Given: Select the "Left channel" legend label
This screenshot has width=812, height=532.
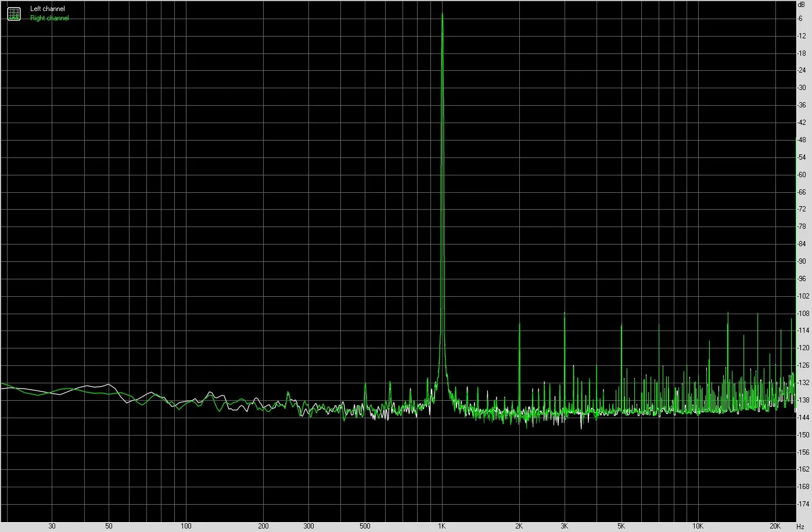Looking at the screenshot, I should [x=48, y=9].
